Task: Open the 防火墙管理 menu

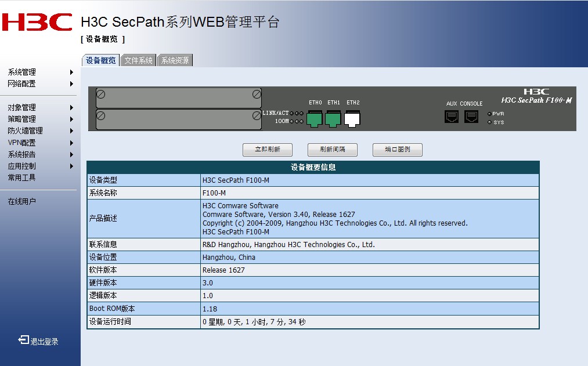Action: pyautogui.click(x=25, y=131)
